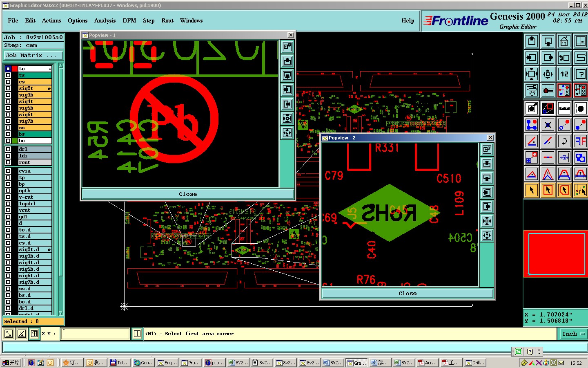Click the blue connected nodes icon with red dot
This screenshot has width=588, height=368.
(x=532, y=125)
